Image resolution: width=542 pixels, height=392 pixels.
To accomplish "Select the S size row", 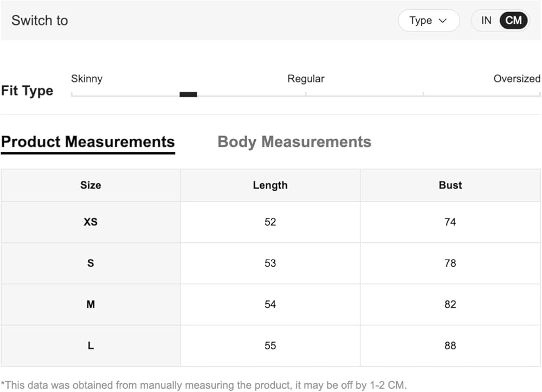I will pyautogui.click(x=270, y=263).
